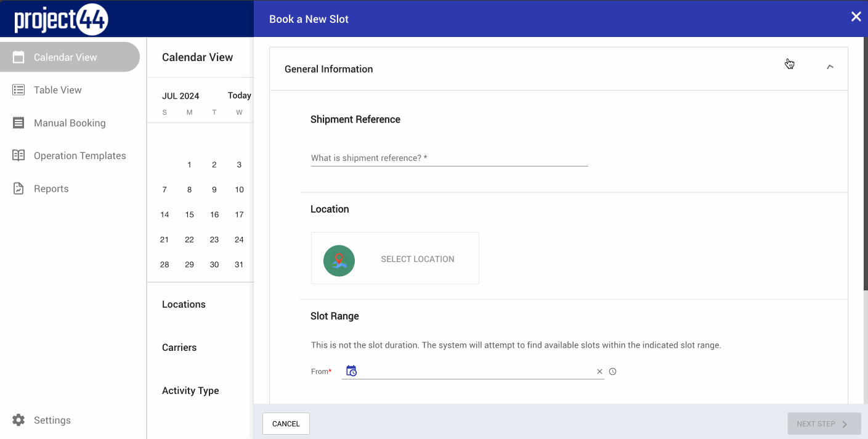This screenshot has width=868, height=439.
Task: Select July 10 in the mini calendar
Action: 239,190
